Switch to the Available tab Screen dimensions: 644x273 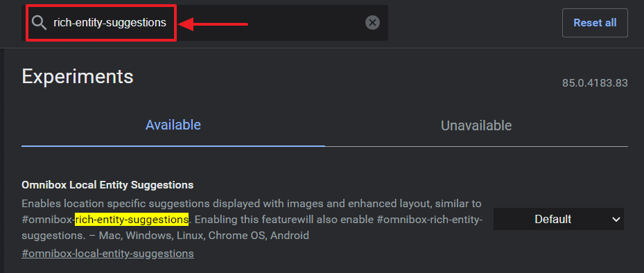coord(173,125)
